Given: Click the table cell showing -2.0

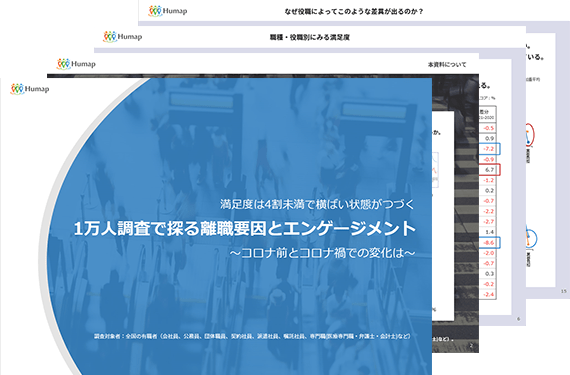Looking at the screenshot, I should [489, 253].
